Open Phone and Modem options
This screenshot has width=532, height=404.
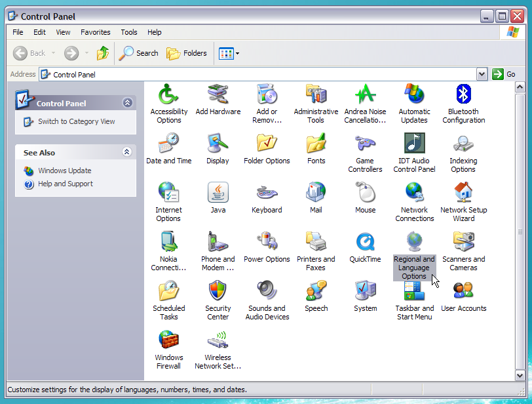[x=218, y=242]
